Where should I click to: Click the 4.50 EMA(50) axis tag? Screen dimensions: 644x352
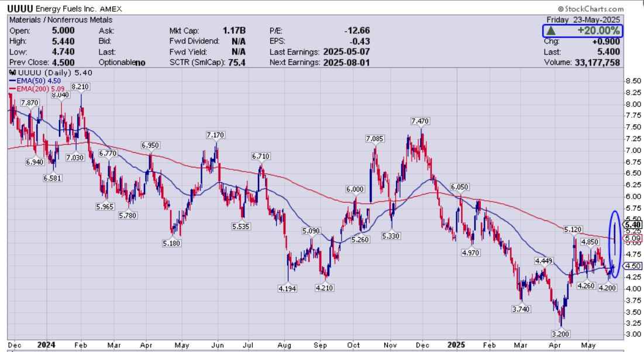click(633, 266)
